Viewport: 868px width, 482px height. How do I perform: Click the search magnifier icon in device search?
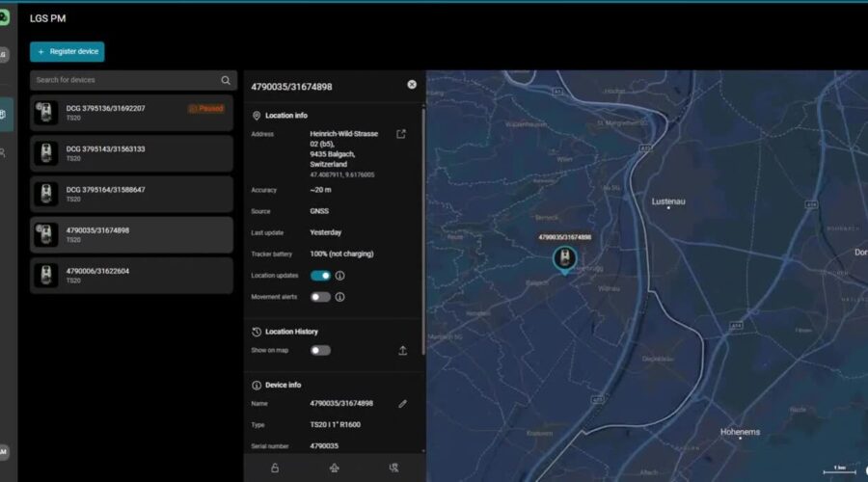(226, 80)
